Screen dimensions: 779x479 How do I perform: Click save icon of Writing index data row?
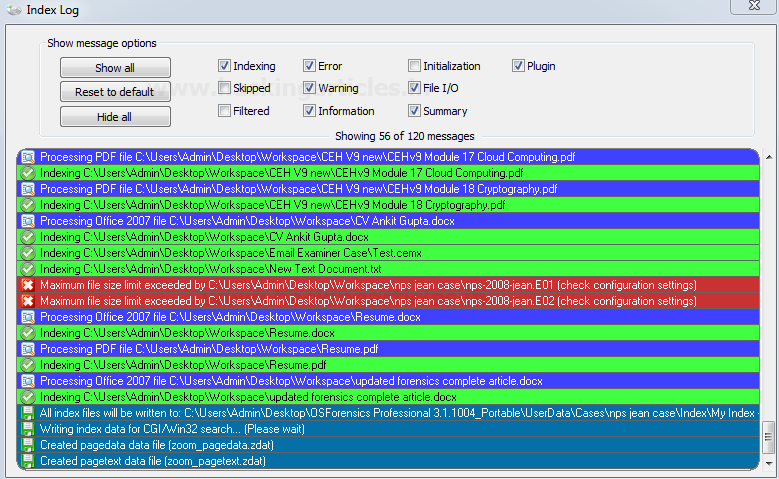pyautogui.click(x=28, y=429)
